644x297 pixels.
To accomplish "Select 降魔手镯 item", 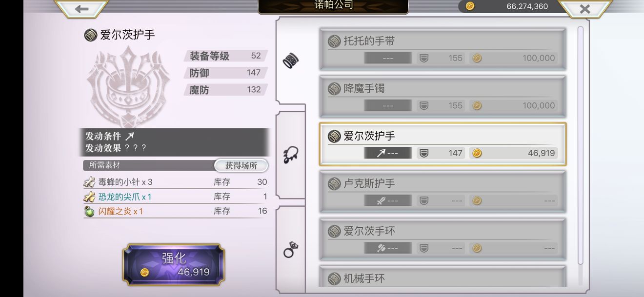I will pos(443,97).
